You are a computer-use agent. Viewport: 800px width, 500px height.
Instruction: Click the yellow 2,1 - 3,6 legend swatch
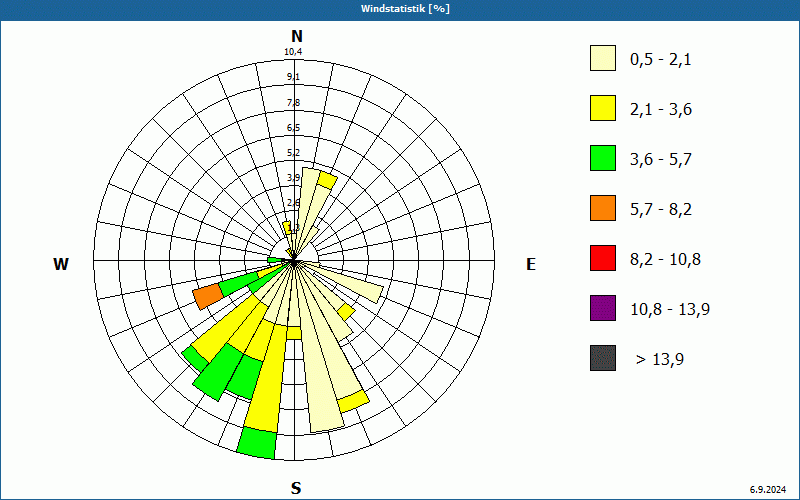click(603, 108)
